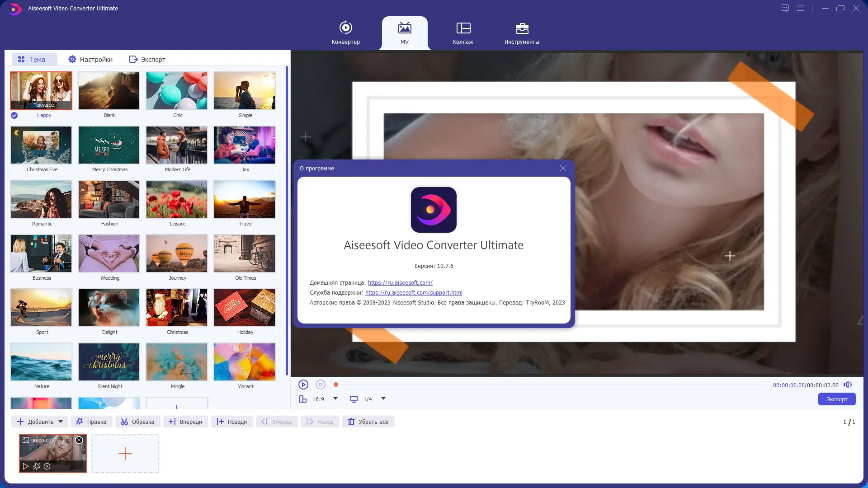The width and height of the screenshot is (868, 488).
Task: Click the Экспорт button
Action: 836,399
